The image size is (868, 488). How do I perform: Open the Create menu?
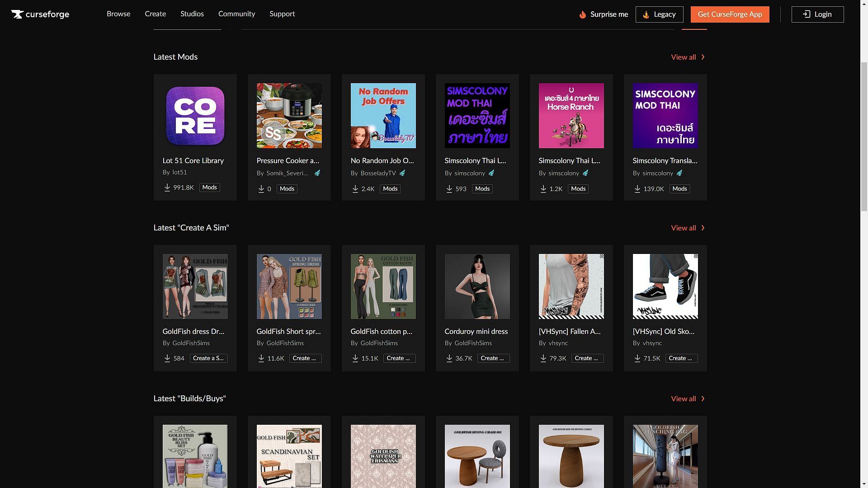(155, 14)
